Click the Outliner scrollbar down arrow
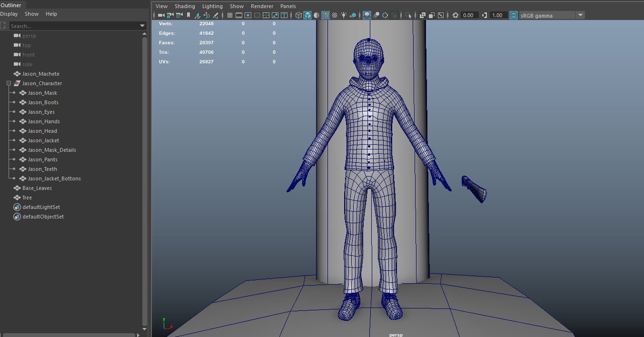644x337 pixels. (x=145, y=328)
